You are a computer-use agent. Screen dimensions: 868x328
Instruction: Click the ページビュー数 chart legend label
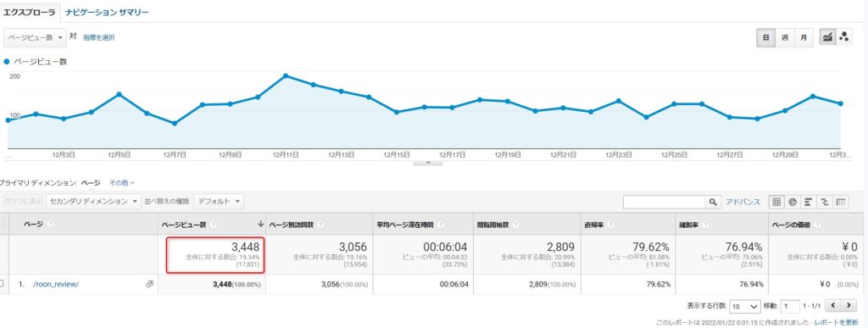pos(41,62)
